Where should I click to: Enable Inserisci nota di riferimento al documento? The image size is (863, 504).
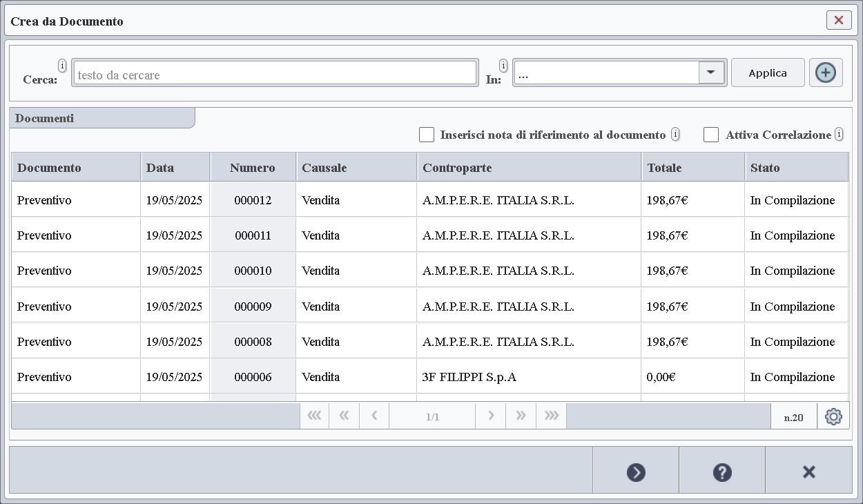(427, 135)
